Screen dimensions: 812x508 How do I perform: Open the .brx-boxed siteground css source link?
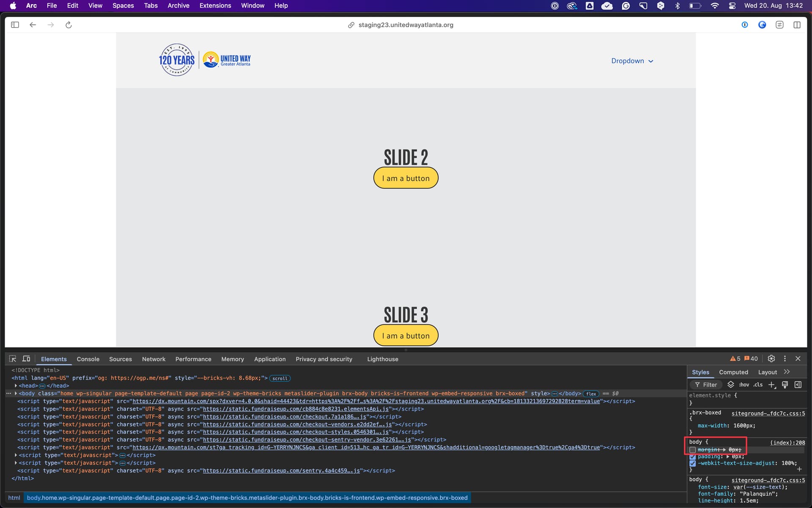[768, 413]
